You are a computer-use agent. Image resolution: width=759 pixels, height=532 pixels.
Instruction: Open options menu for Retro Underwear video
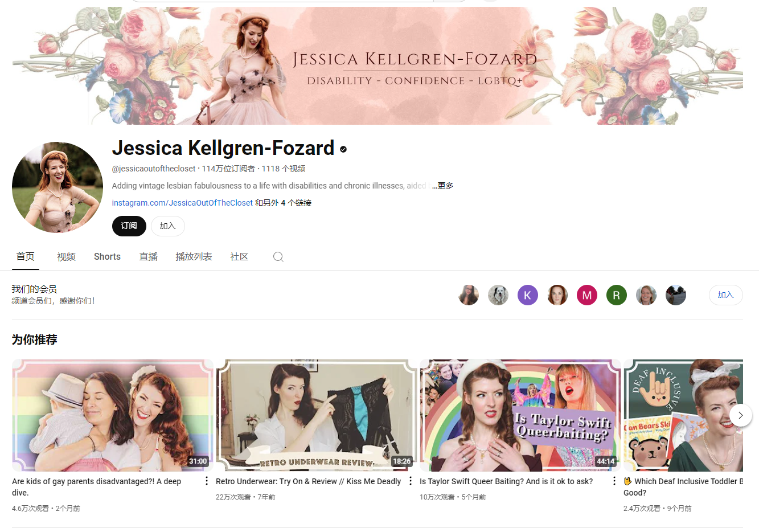tap(411, 481)
